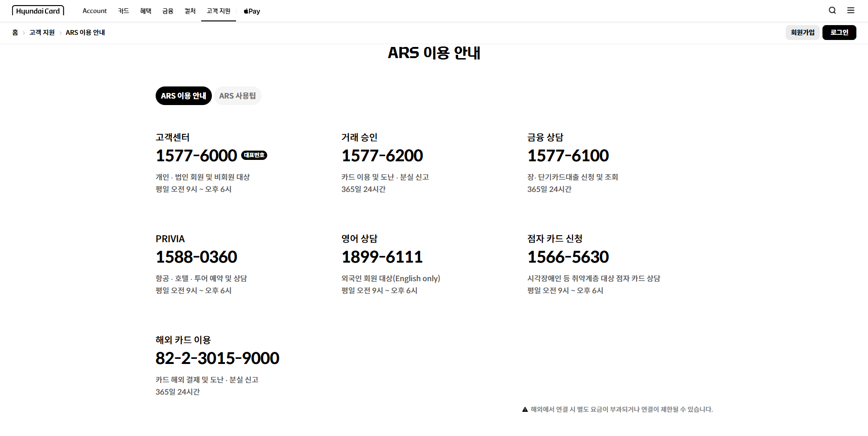Click the 고객센터 number 1577-6000
868x436 pixels.
(197, 155)
